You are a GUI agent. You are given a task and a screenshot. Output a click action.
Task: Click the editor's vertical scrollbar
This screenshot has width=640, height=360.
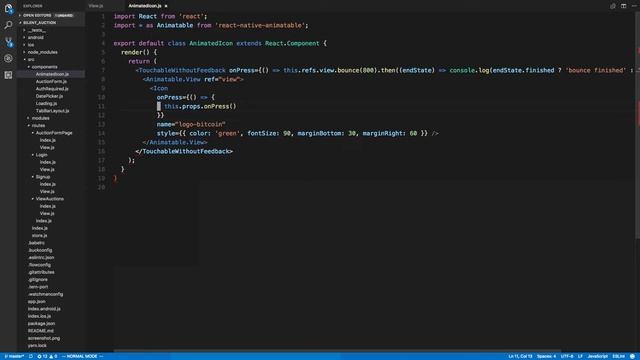[x=637, y=124]
